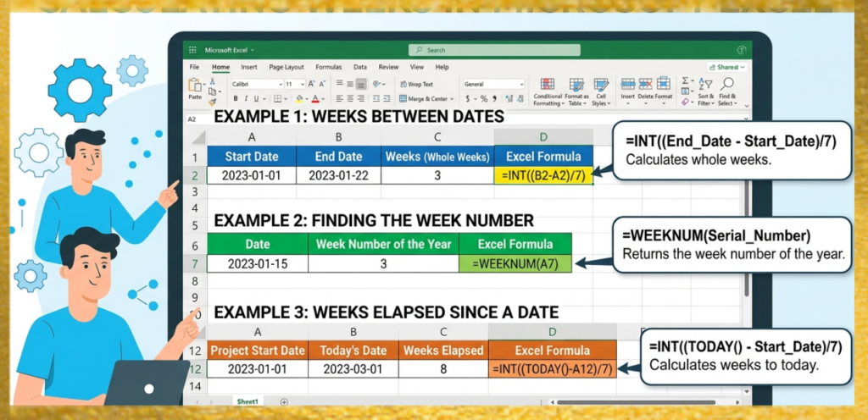868x420 pixels.
Task: Toggle Italic formatting
Action: (246, 99)
